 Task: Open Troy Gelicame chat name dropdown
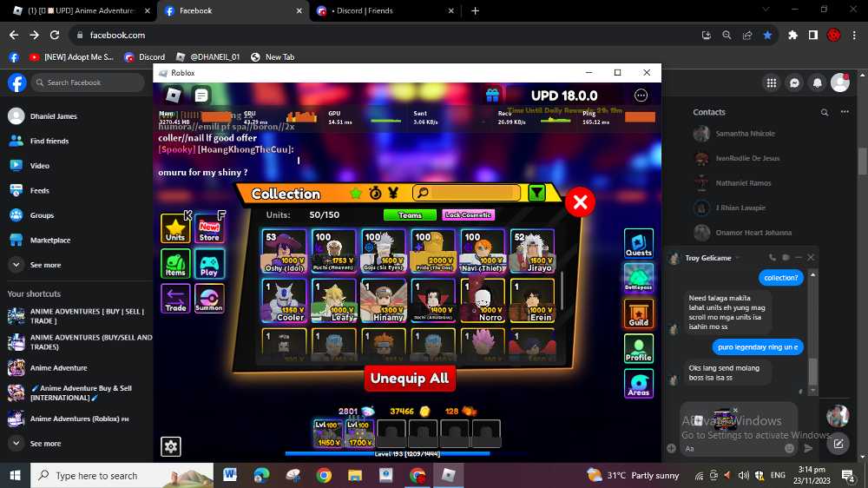[x=713, y=258]
